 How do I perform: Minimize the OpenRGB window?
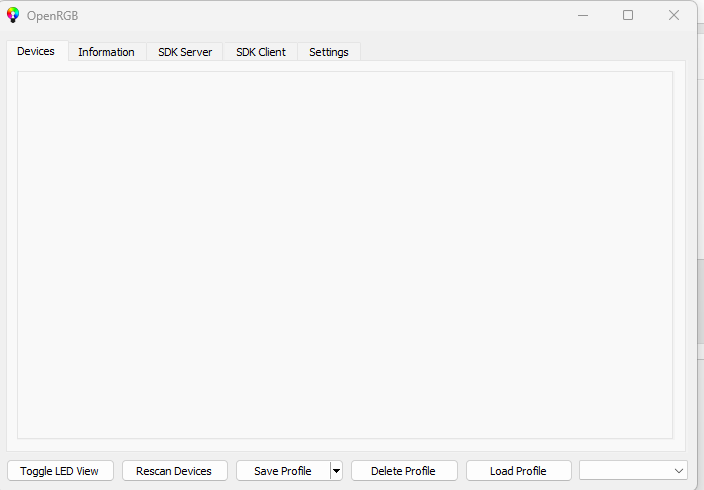pos(583,15)
